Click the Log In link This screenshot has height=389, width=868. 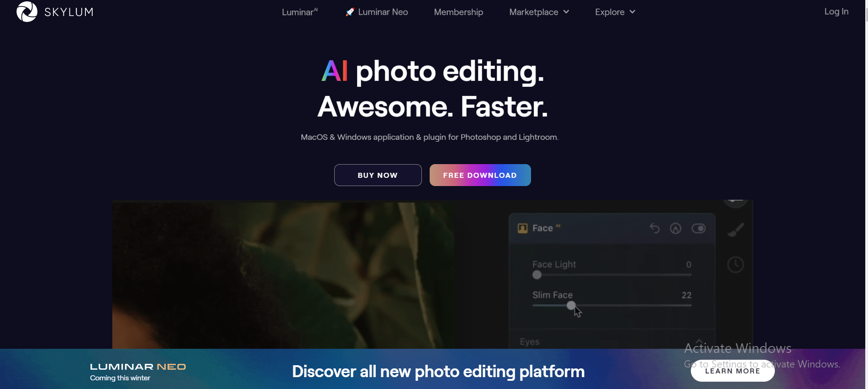(x=836, y=11)
